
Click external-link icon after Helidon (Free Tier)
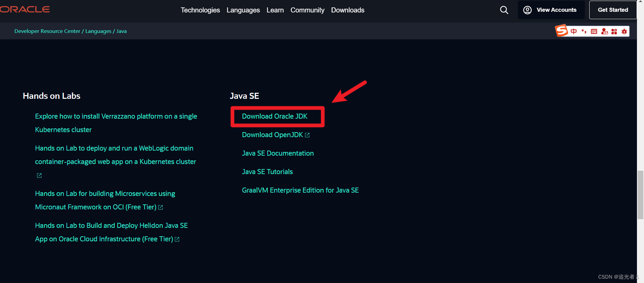tap(177, 239)
